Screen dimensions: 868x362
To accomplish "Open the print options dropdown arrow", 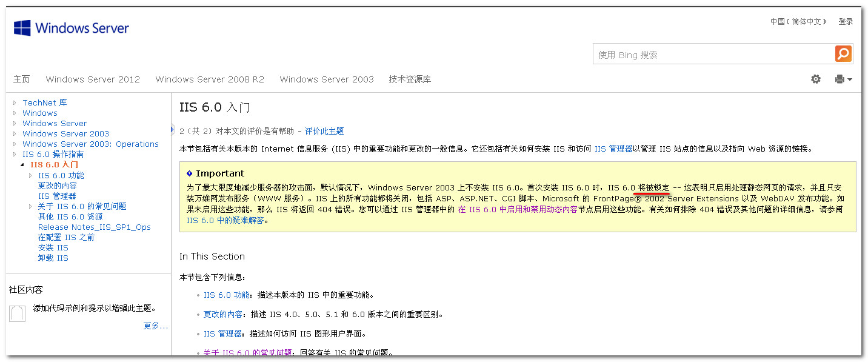I will pyautogui.click(x=850, y=79).
